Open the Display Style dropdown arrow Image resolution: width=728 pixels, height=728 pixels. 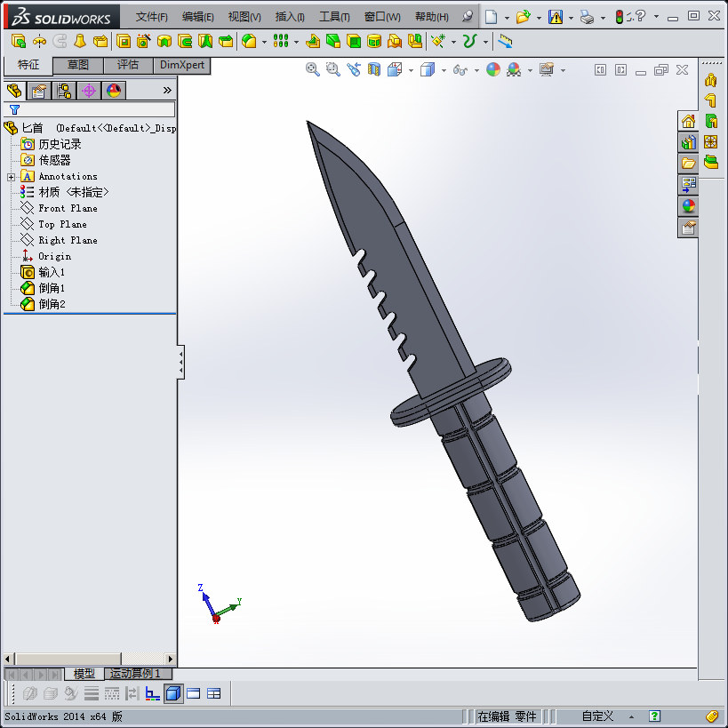[444, 70]
